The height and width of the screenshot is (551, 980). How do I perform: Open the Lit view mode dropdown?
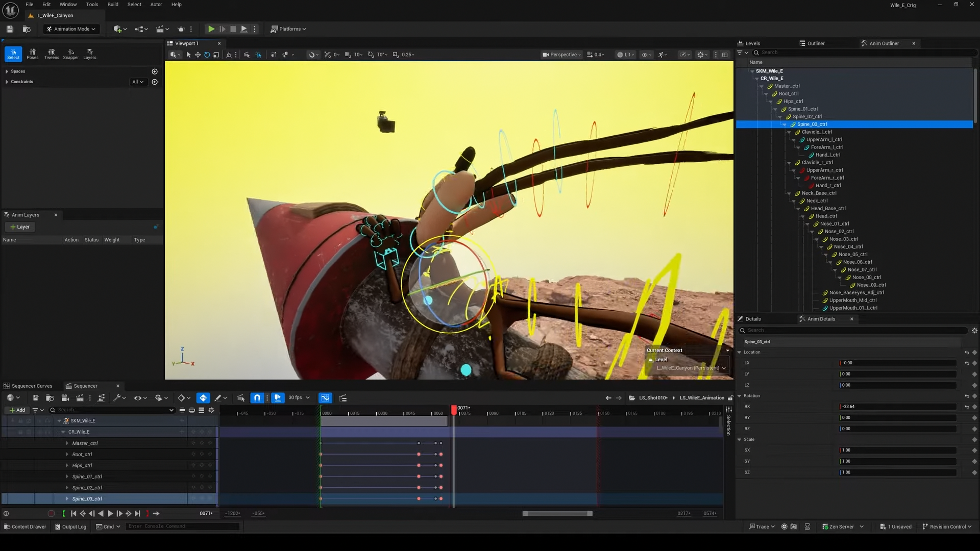pos(625,55)
